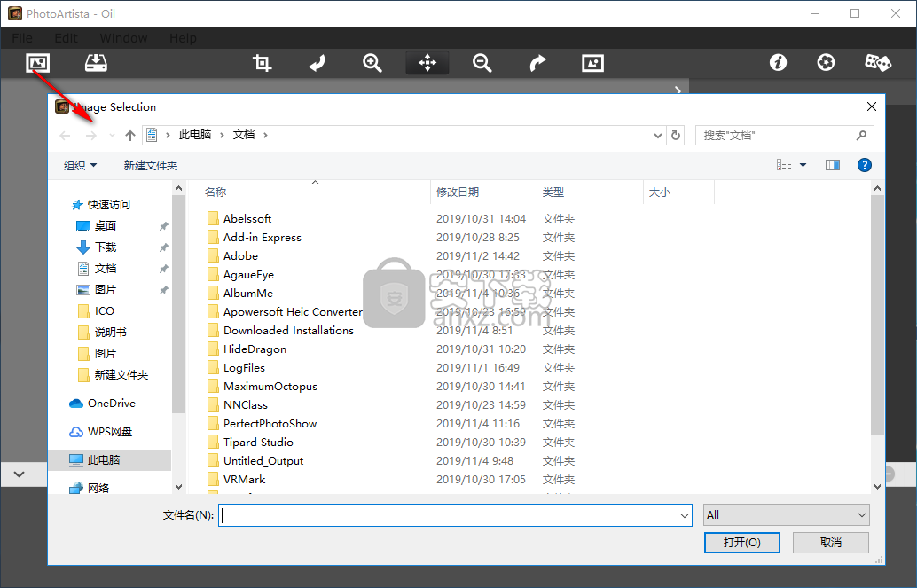Click the 打开(O) button
This screenshot has width=917, height=588.
741,543
